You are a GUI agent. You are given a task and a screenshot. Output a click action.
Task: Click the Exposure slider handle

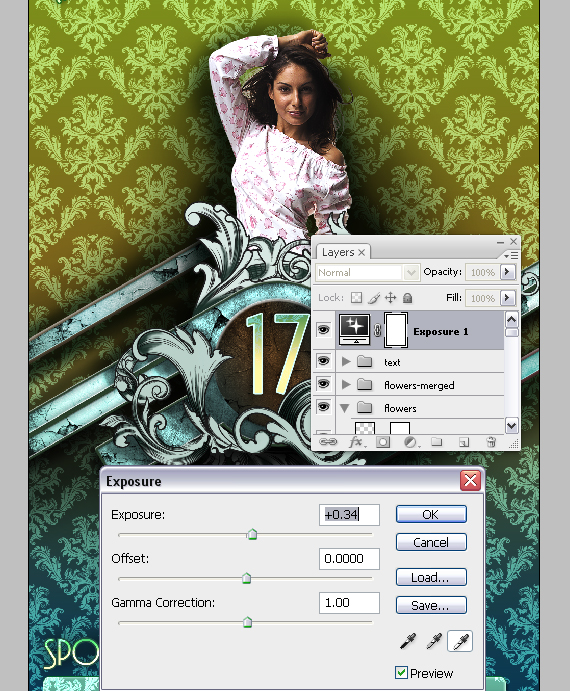pos(252,534)
